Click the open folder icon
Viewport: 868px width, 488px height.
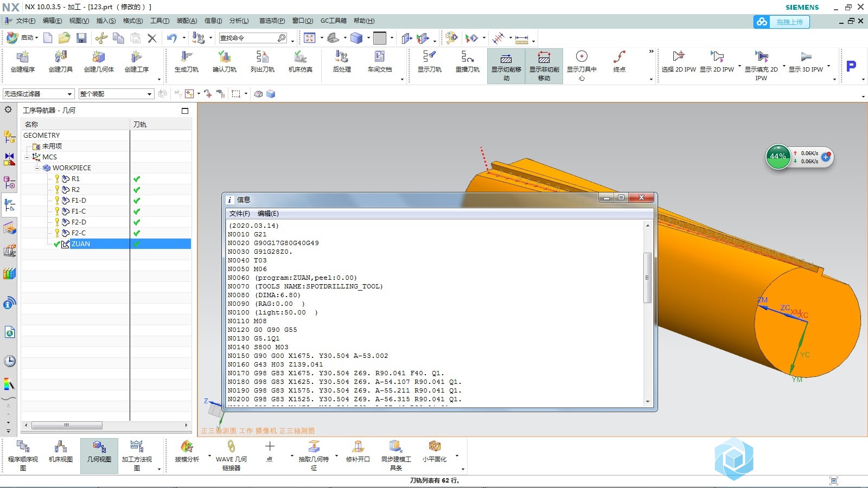[65, 38]
